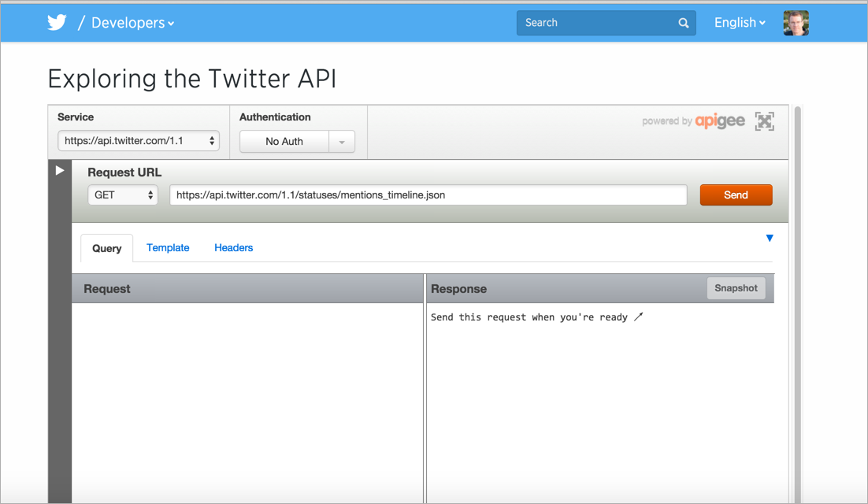
Task: Expand the left sidebar play arrow
Action: click(x=60, y=170)
